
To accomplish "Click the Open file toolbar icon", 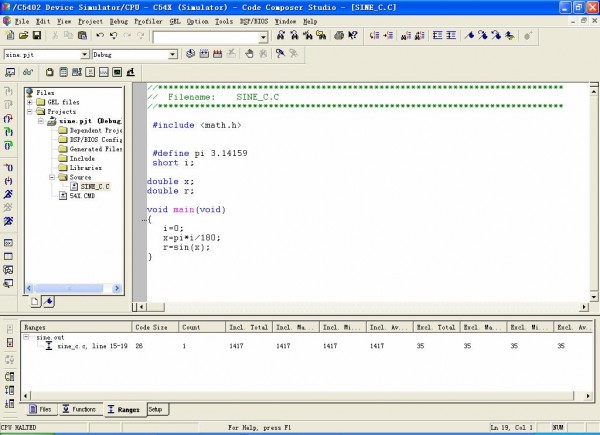I will [x=23, y=36].
